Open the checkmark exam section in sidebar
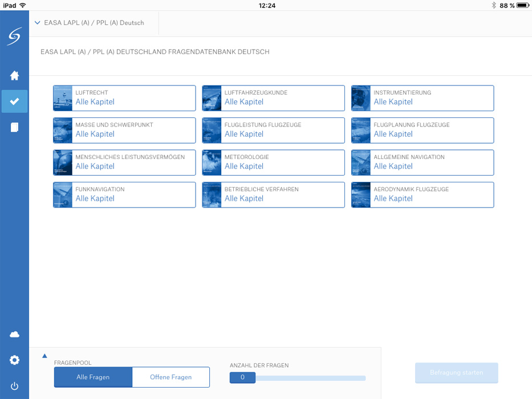The width and height of the screenshot is (532, 399). pos(15,101)
